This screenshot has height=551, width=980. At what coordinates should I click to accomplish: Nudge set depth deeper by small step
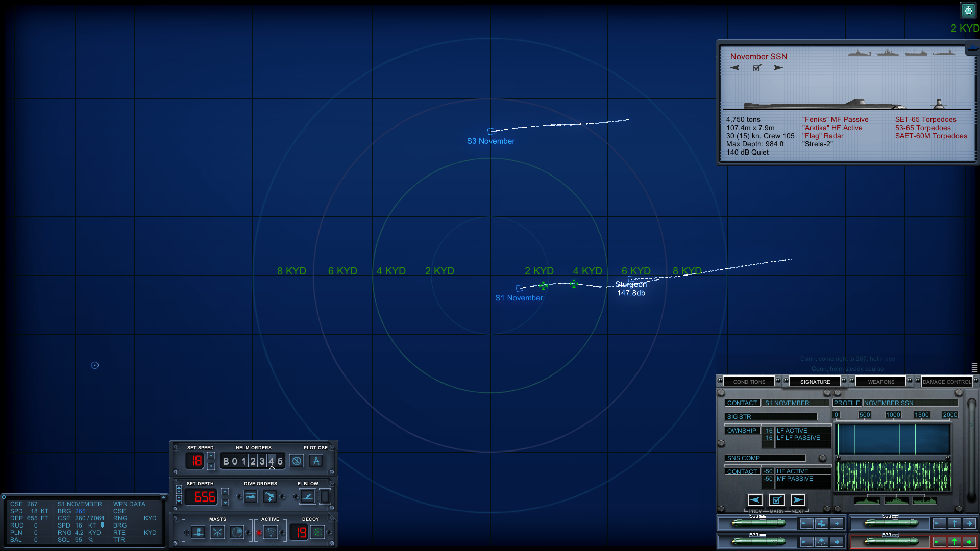click(x=225, y=503)
